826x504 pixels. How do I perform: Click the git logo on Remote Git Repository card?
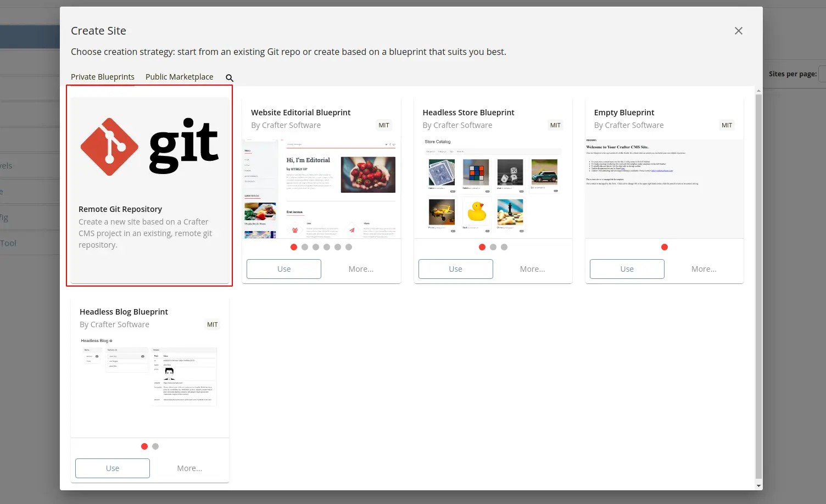tap(150, 147)
